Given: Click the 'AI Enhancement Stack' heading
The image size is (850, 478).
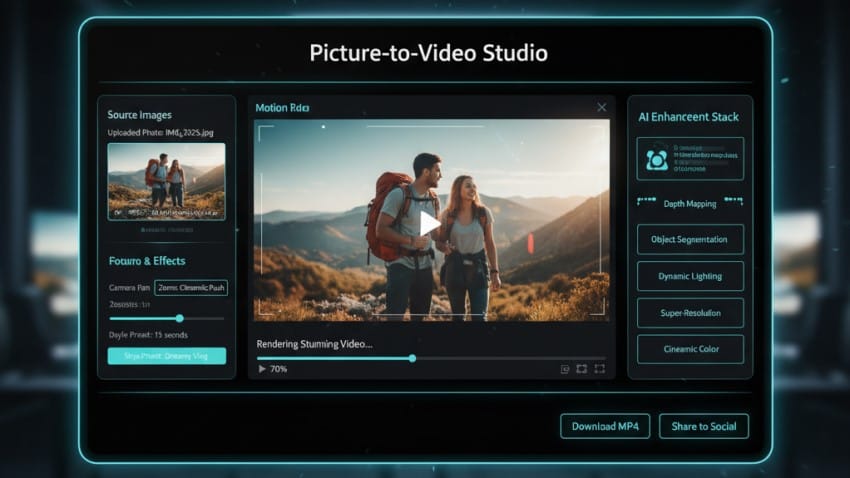Looking at the screenshot, I should click(688, 117).
